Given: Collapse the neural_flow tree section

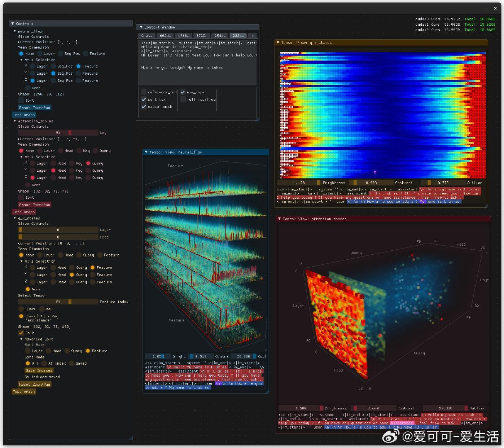Looking at the screenshot, I should 15,31.
